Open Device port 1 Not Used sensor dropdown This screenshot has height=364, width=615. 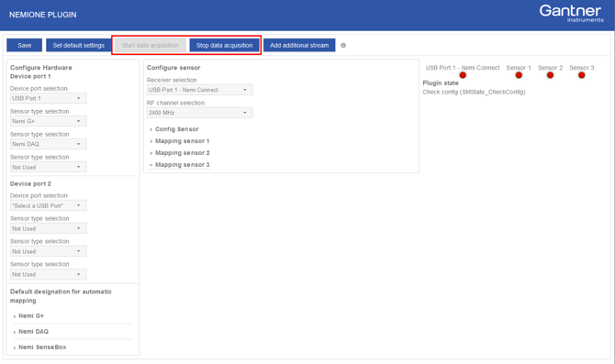pos(49,167)
